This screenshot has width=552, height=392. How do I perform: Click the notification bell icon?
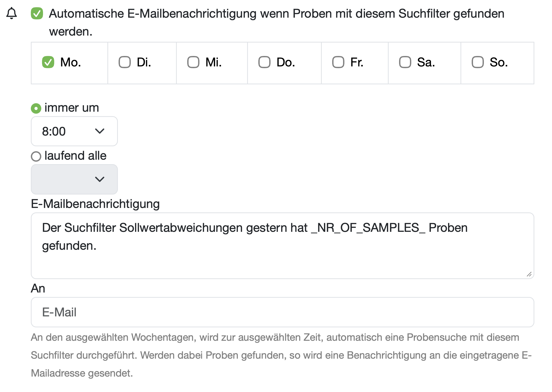coord(12,13)
